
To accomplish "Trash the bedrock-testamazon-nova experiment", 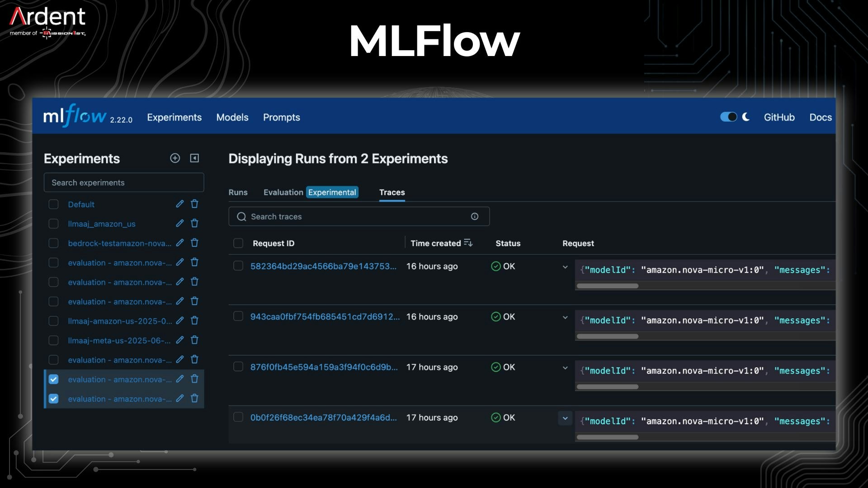I will [195, 243].
